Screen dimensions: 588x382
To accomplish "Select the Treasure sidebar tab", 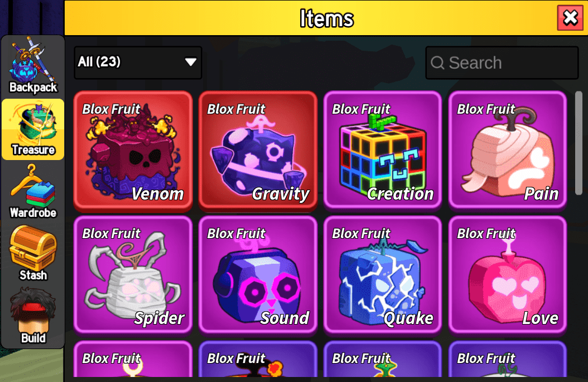I will coord(33,129).
